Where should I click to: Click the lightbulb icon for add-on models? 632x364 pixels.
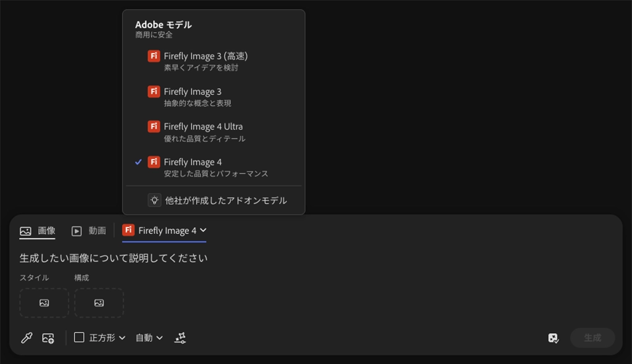(154, 201)
